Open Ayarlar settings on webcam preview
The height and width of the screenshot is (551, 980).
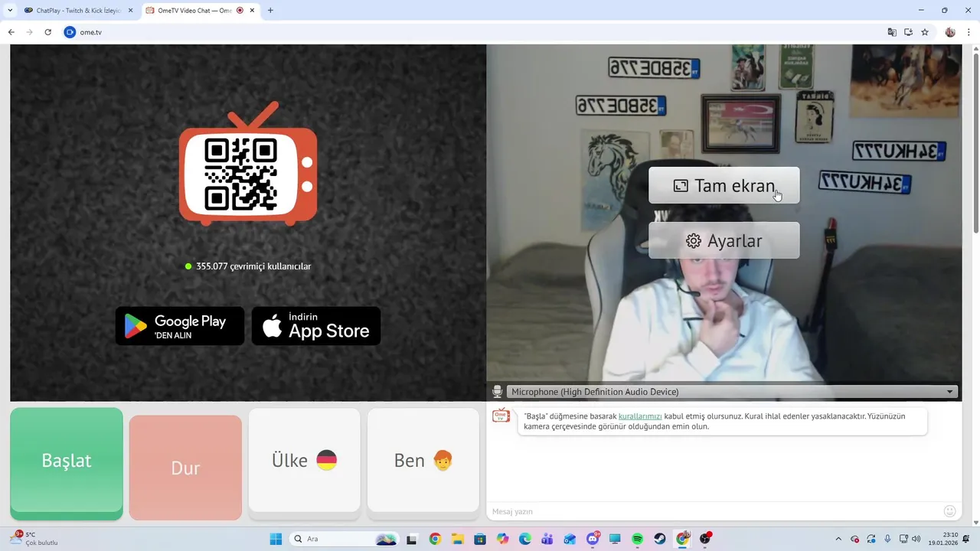[x=724, y=240]
